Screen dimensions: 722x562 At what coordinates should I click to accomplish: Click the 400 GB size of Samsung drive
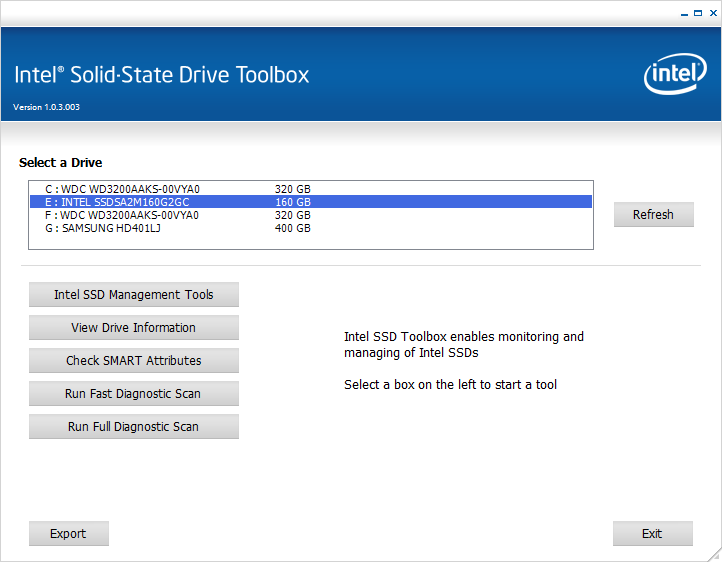293,228
